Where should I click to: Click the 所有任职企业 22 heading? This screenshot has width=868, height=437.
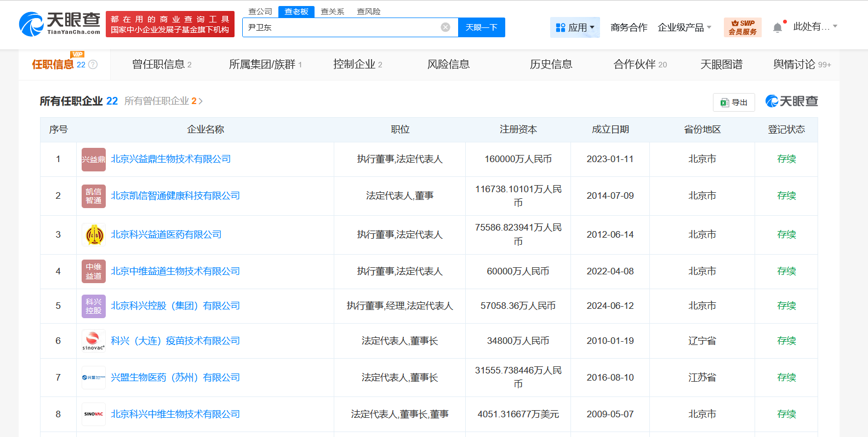(79, 101)
